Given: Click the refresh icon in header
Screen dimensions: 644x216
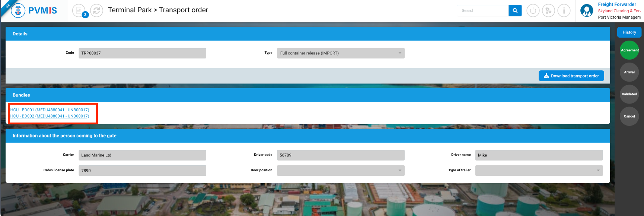Looking at the screenshot, I should 96,10.
